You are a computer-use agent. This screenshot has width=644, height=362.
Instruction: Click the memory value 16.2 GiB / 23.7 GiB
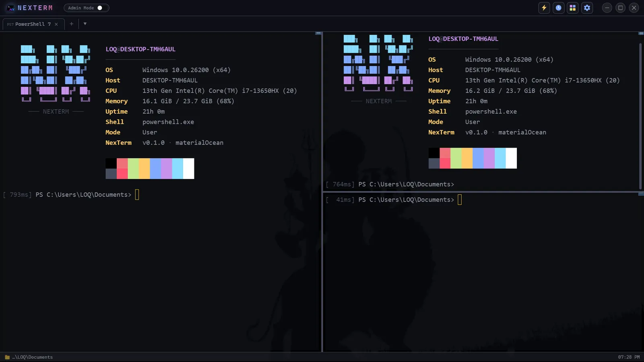[x=511, y=90]
